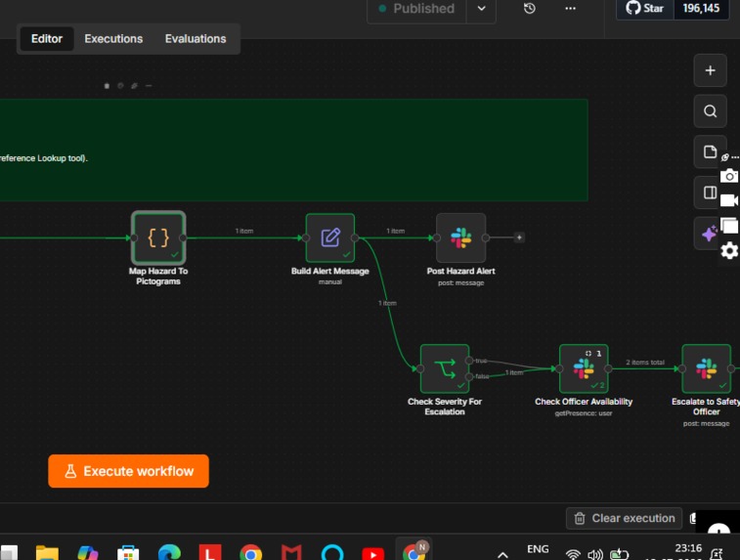Click the 196,145 star count
The height and width of the screenshot is (560, 740).
701,9
